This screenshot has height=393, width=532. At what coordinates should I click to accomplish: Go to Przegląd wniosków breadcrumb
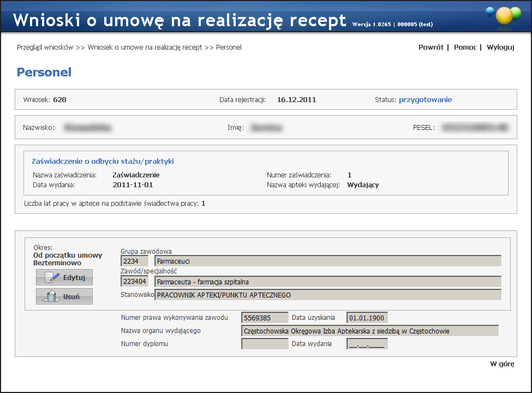click(x=45, y=47)
